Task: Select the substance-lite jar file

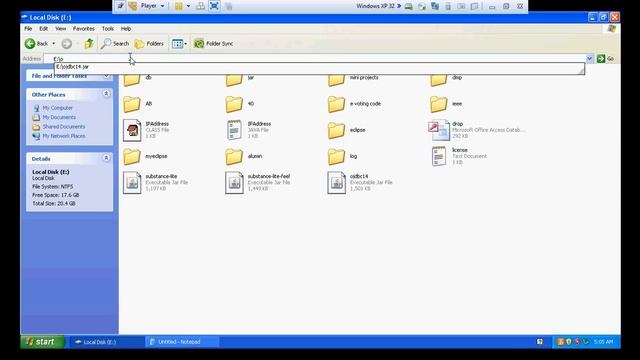Action: (156, 182)
